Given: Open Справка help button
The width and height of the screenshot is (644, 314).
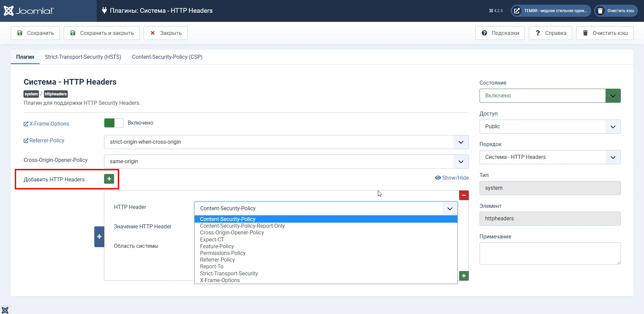Looking at the screenshot, I should (550, 33).
